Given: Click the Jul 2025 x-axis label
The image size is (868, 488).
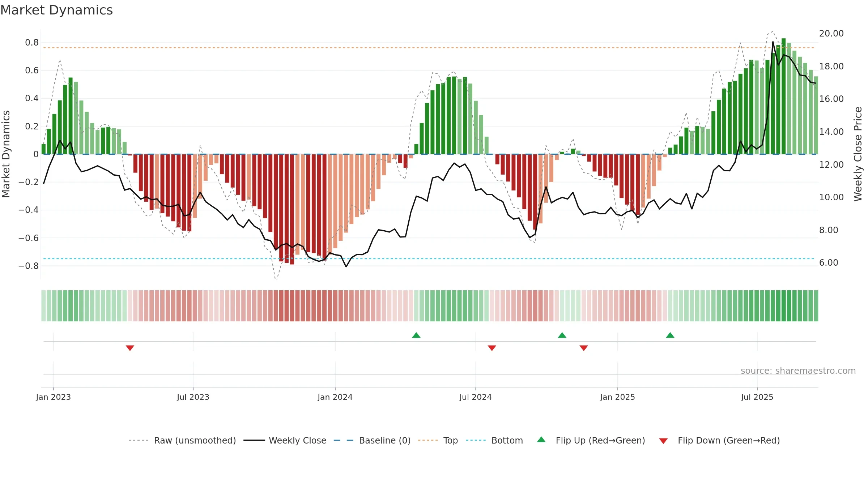Looking at the screenshot, I should [x=757, y=397].
